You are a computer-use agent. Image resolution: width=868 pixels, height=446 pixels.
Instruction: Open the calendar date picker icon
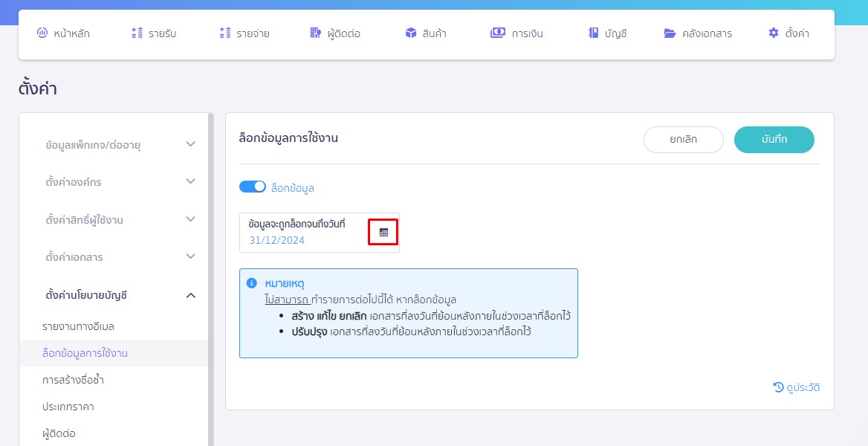coord(383,233)
